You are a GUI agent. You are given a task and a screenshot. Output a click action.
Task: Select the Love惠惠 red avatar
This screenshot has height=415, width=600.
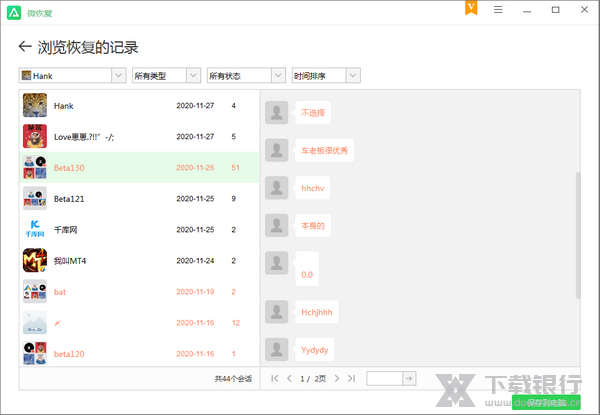[x=35, y=136]
